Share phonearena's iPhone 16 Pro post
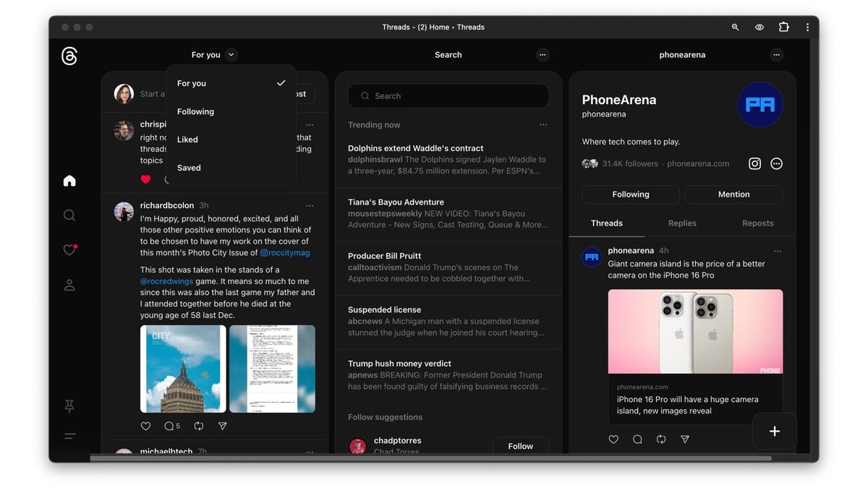 tap(684, 439)
